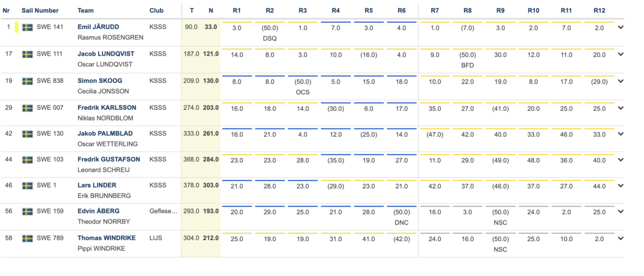Click the flag icon beside SWE 159

(27, 212)
